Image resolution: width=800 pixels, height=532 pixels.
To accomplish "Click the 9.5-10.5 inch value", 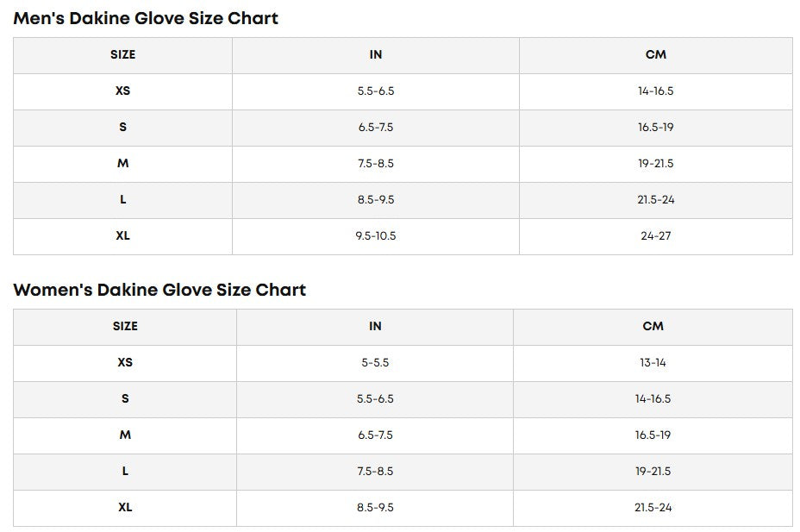I will pos(375,235).
